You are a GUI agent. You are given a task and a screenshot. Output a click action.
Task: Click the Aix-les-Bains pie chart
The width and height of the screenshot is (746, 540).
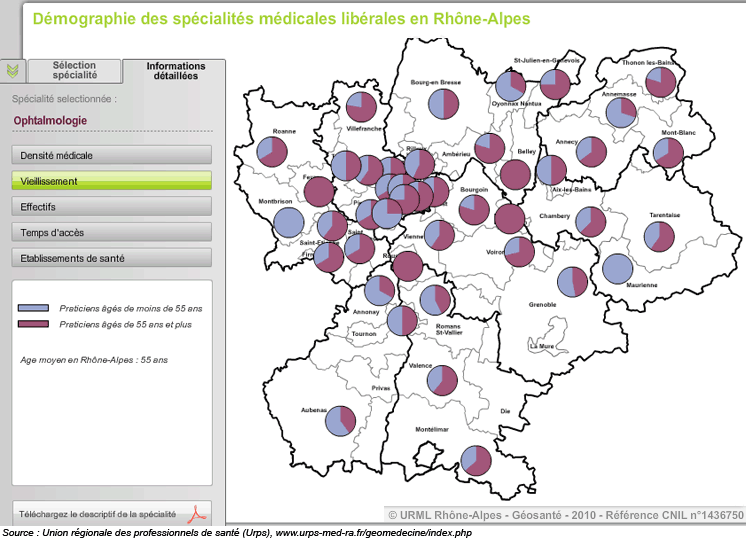pyautogui.click(x=551, y=170)
